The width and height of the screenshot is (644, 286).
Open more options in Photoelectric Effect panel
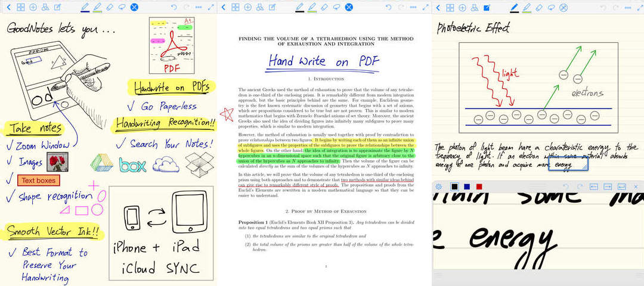click(x=628, y=7)
